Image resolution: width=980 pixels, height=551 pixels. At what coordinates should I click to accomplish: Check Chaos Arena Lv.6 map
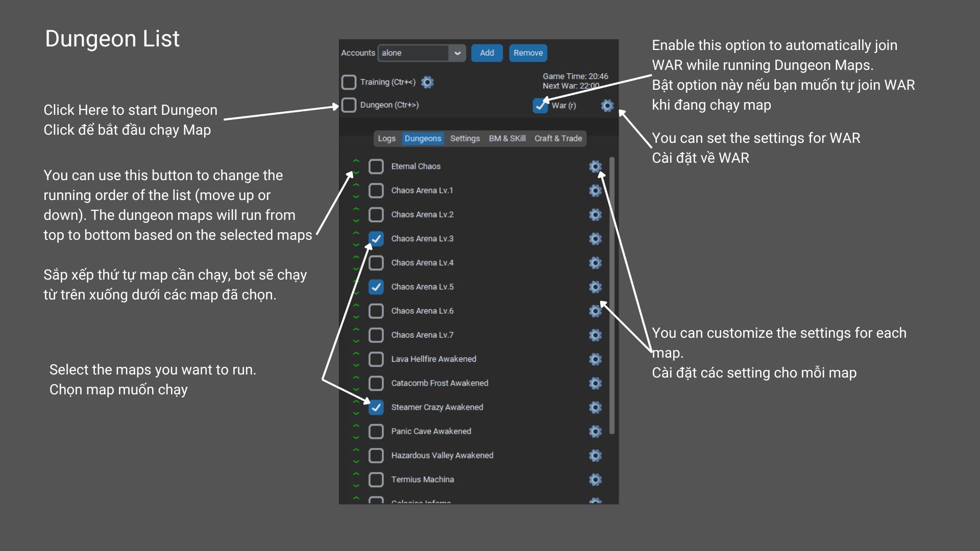pyautogui.click(x=376, y=311)
